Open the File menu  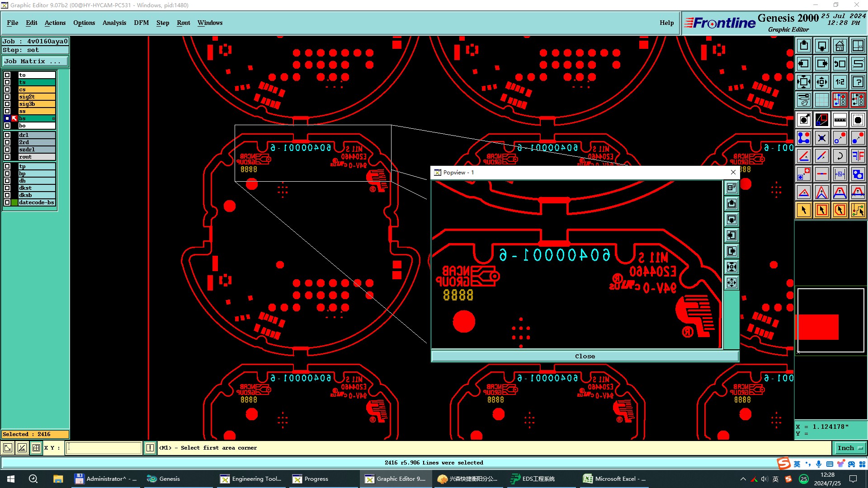[x=13, y=23]
